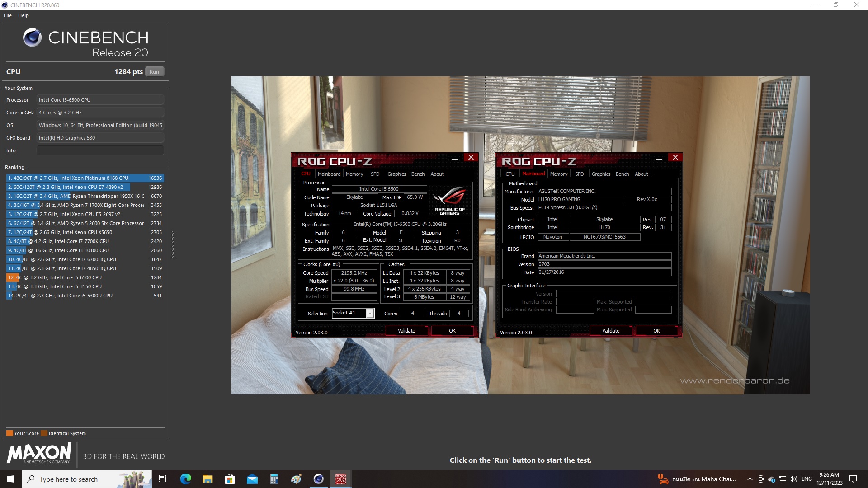Switch to Memory tab in left CPU-Z
868x488 pixels.
(354, 174)
